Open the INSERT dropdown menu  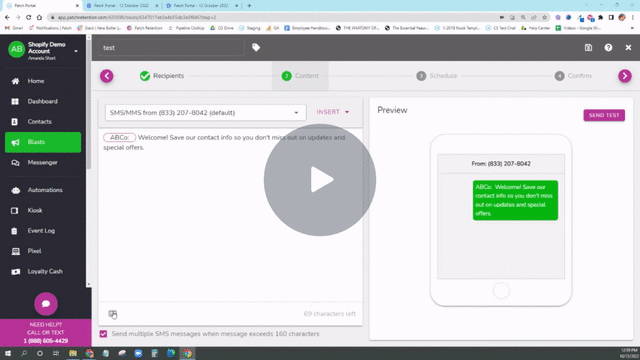pyautogui.click(x=333, y=112)
